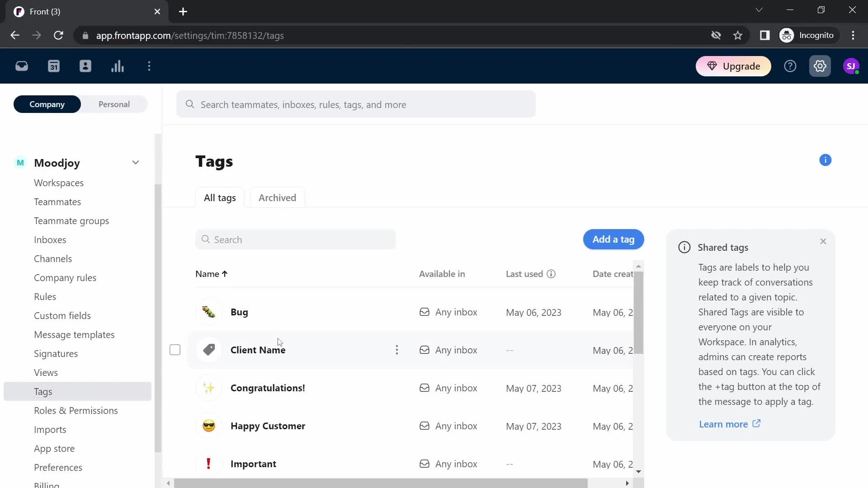This screenshot has height=488, width=868.
Task: Click the Front app logo icon tab
Action: tap(19, 11)
